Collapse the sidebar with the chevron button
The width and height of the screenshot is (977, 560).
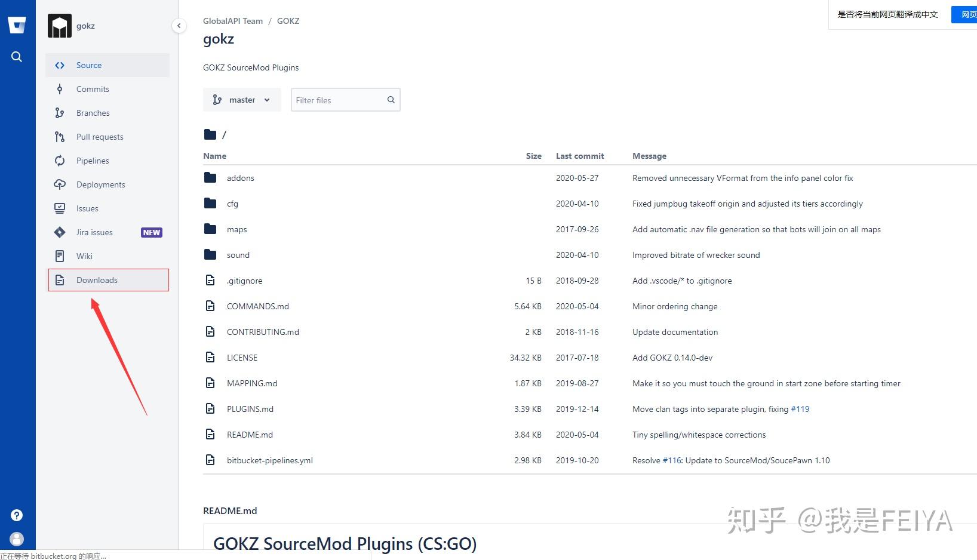point(179,26)
